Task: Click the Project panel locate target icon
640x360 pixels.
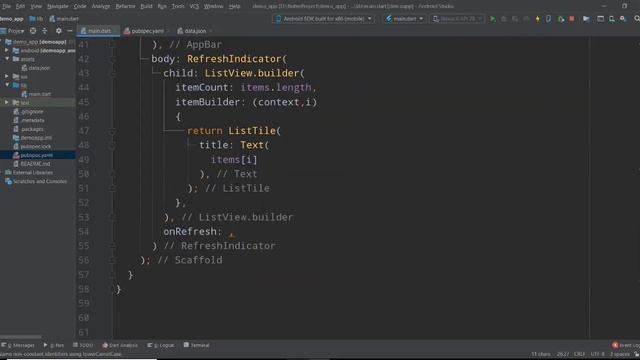Action: (33, 31)
